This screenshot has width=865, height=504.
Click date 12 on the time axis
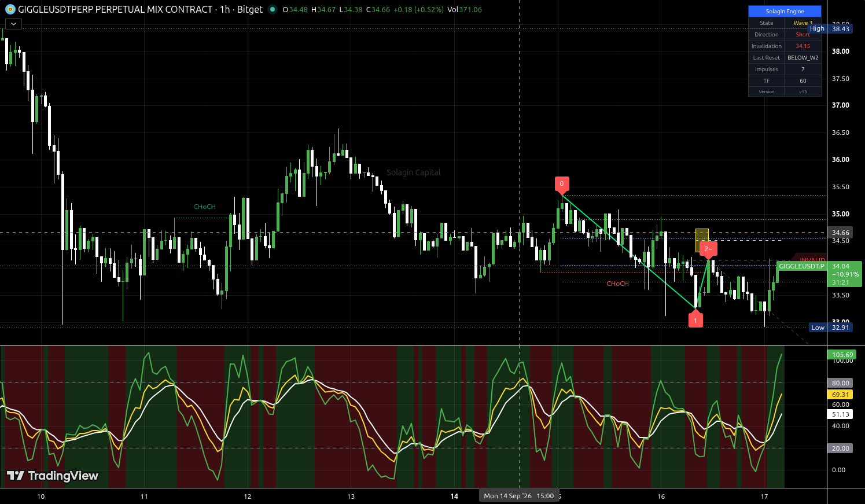248,496
